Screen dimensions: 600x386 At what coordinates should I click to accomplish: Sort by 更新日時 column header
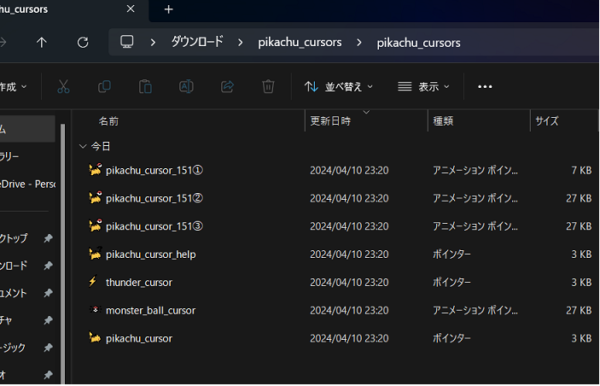(x=330, y=121)
